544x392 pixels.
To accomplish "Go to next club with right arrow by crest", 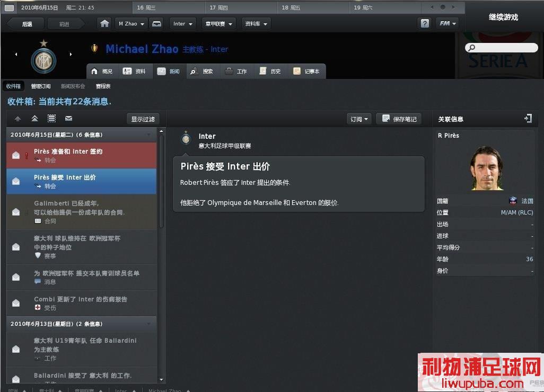I will click(x=71, y=54).
